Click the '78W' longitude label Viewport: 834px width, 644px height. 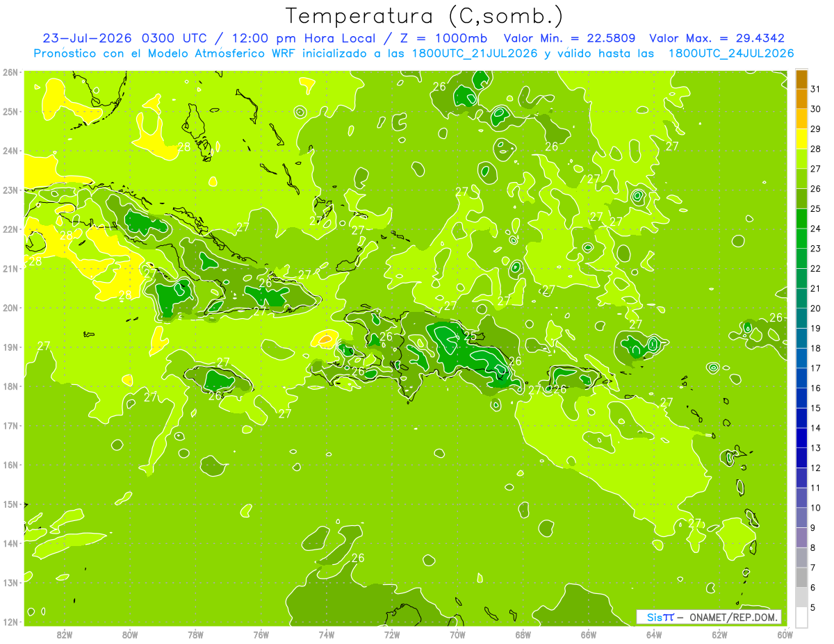(x=195, y=634)
